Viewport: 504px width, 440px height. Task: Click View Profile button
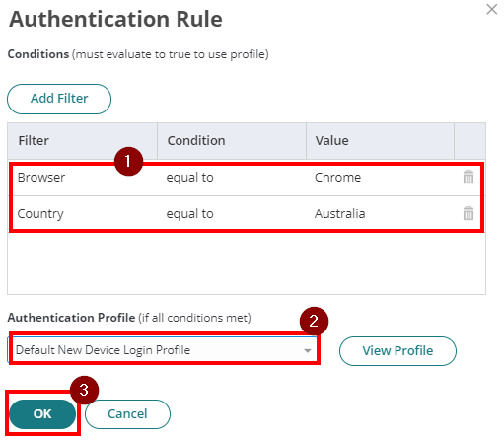coord(397,351)
